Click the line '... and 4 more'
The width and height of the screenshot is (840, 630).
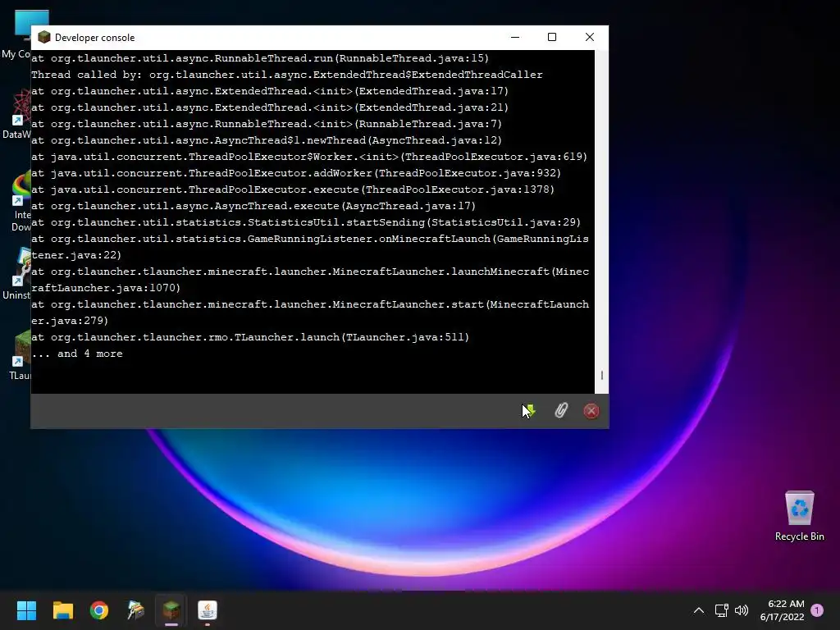[76, 354]
